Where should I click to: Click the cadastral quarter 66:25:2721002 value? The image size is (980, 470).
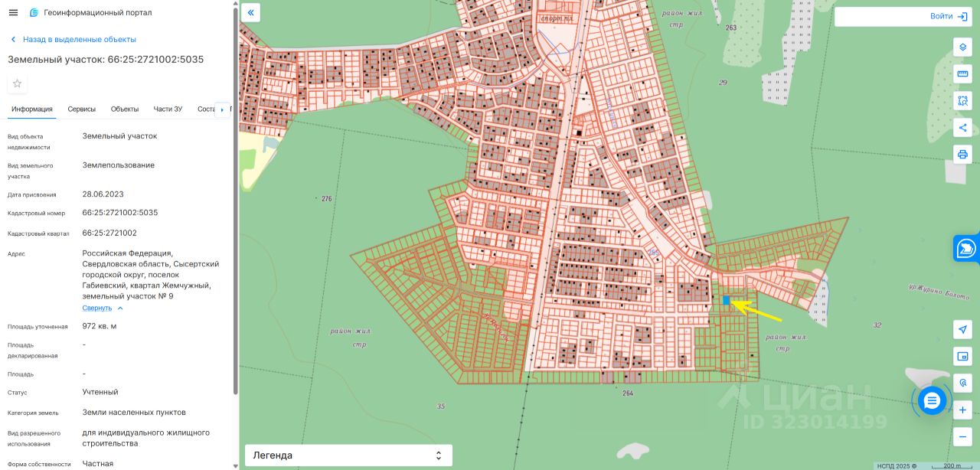coord(109,233)
